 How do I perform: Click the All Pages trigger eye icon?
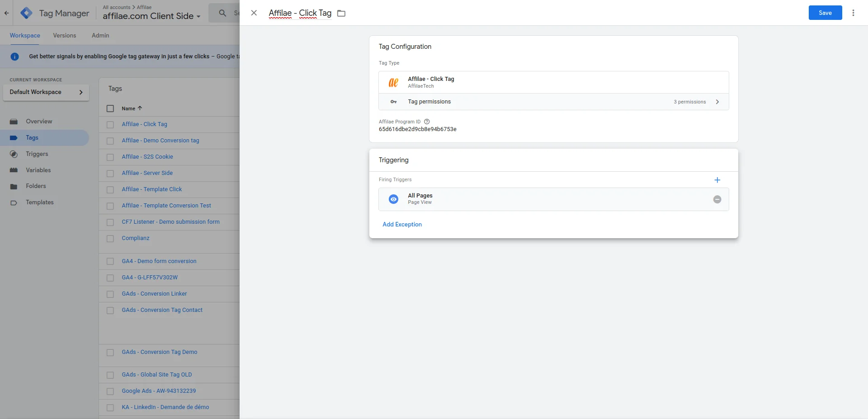pyautogui.click(x=393, y=199)
